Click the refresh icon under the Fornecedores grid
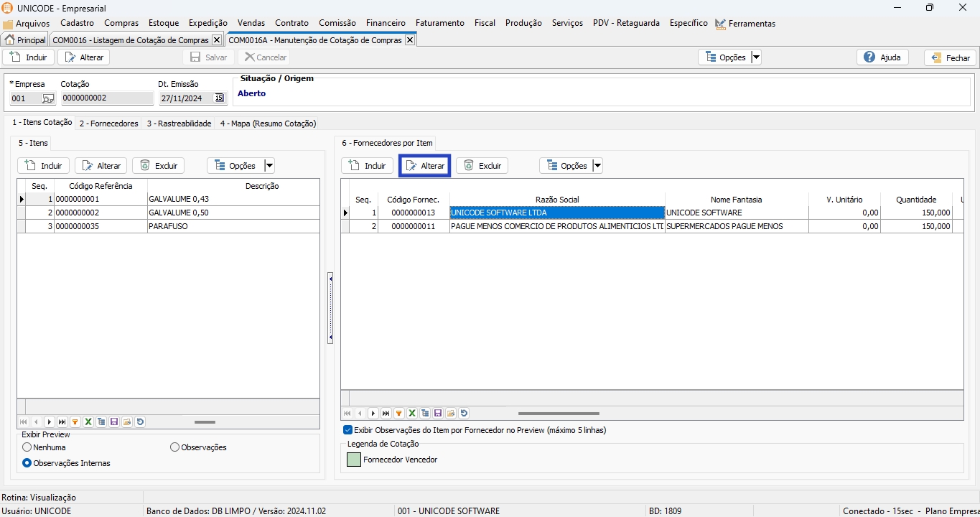 (x=464, y=414)
